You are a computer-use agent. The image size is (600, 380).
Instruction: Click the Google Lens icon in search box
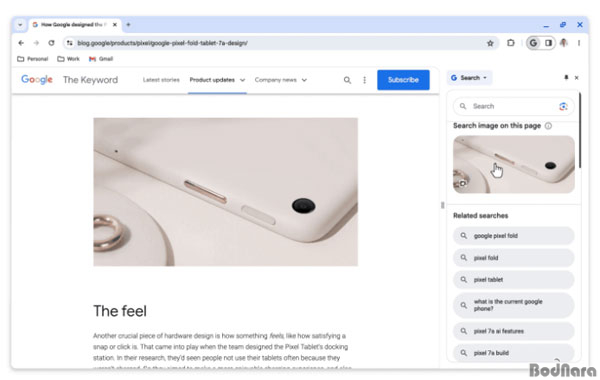click(x=563, y=106)
